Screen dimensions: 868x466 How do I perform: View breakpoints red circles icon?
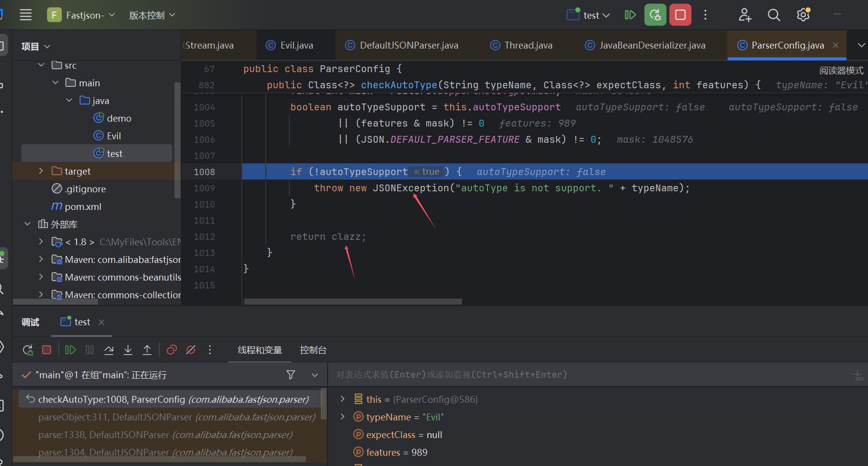(x=172, y=350)
